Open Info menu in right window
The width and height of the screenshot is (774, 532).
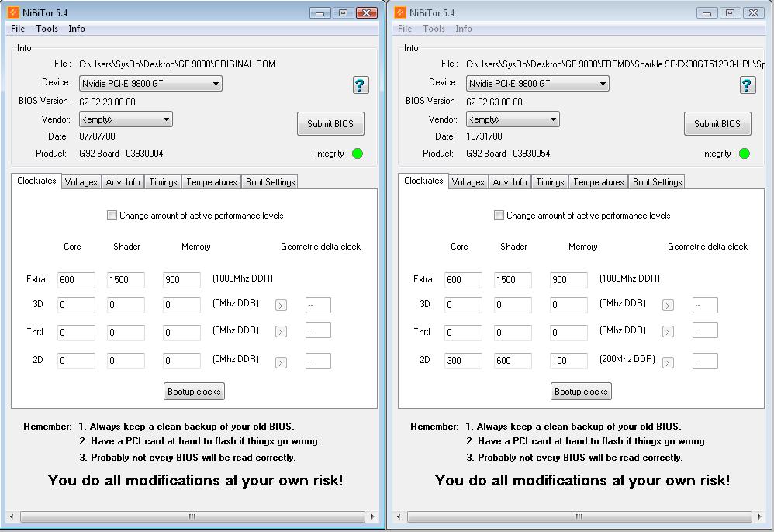tap(464, 29)
